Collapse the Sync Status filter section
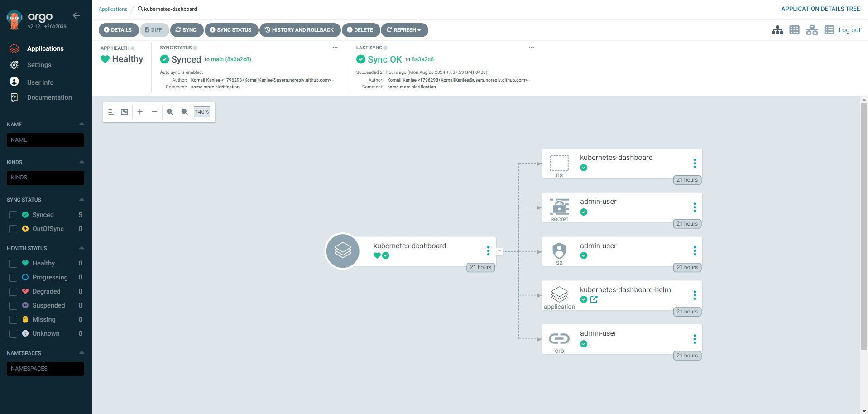The image size is (868, 414). (82, 199)
